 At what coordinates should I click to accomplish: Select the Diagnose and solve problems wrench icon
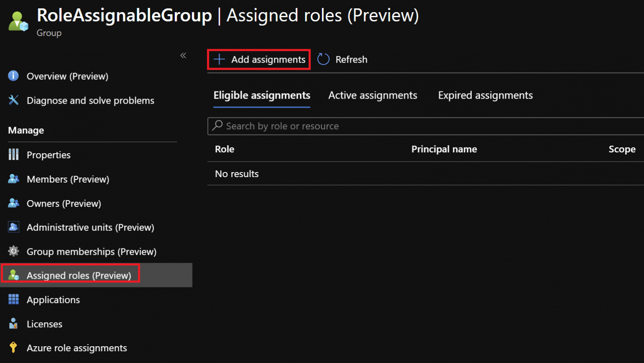click(13, 100)
